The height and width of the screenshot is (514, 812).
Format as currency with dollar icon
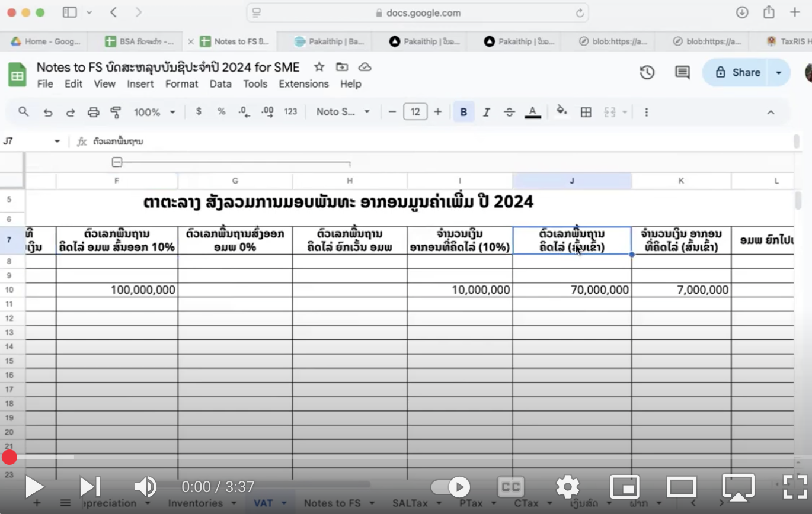(199, 111)
